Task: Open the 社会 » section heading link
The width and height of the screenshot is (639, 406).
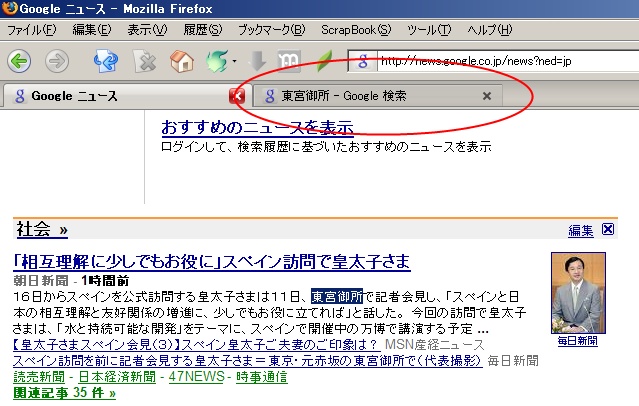Action: point(42,229)
